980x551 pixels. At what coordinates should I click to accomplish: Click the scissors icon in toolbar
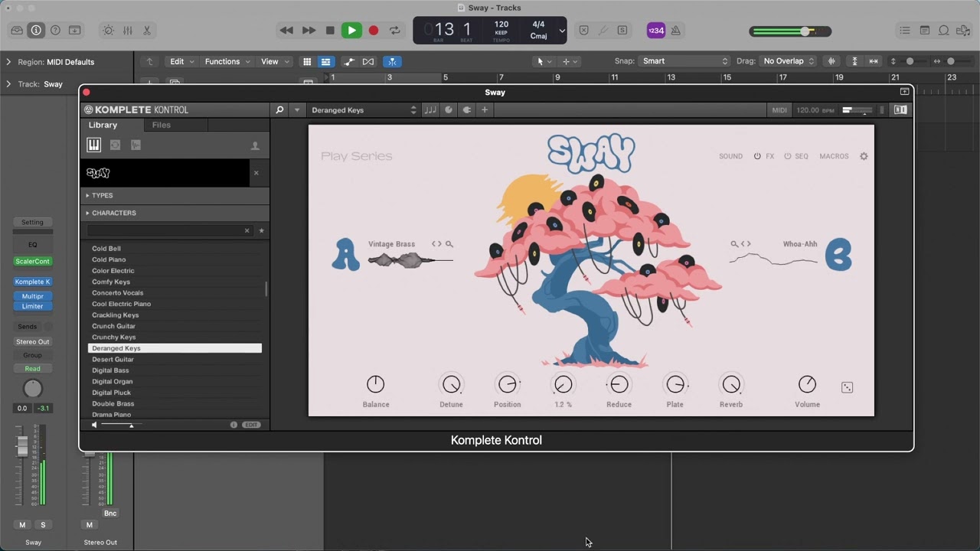pyautogui.click(x=147, y=31)
